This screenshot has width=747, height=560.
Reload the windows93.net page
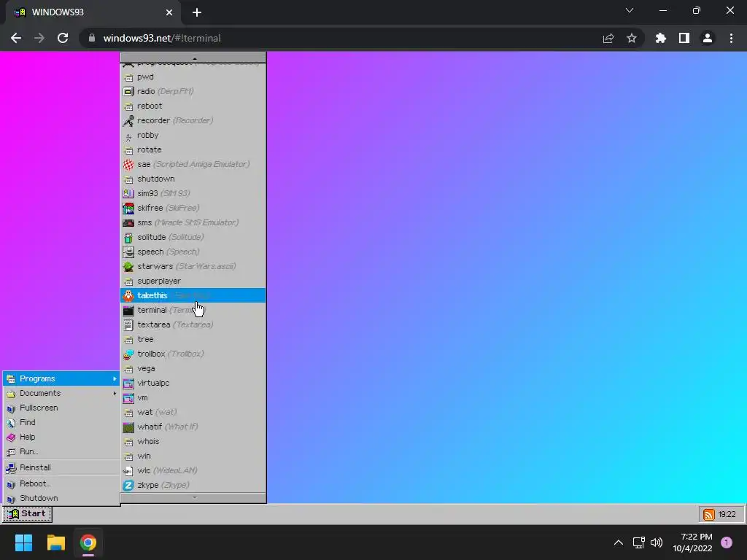pos(63,38)
